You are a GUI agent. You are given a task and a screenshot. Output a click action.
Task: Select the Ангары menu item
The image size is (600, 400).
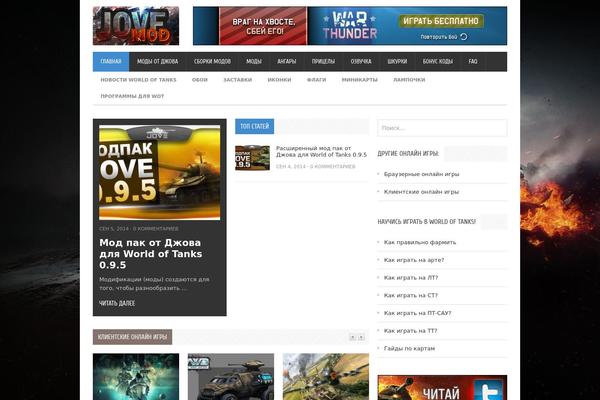(x=287, y=62)
